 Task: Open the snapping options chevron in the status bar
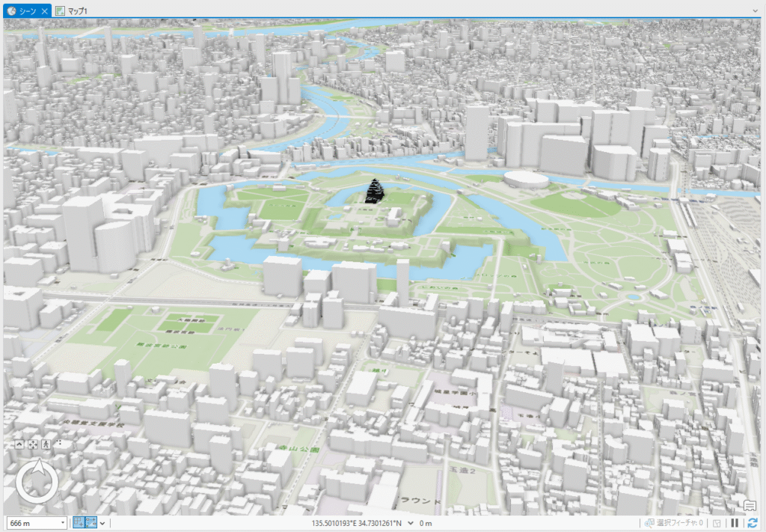click(x=102, y=522)
